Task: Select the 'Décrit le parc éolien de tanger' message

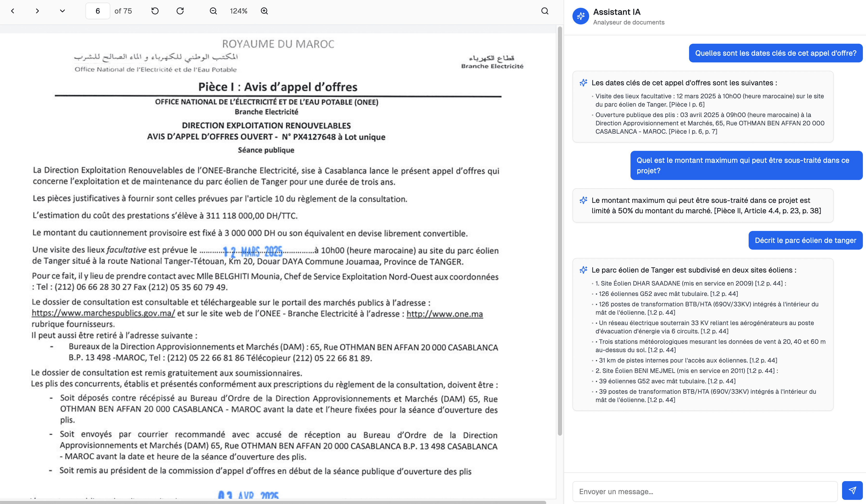Action: point(805,241)
